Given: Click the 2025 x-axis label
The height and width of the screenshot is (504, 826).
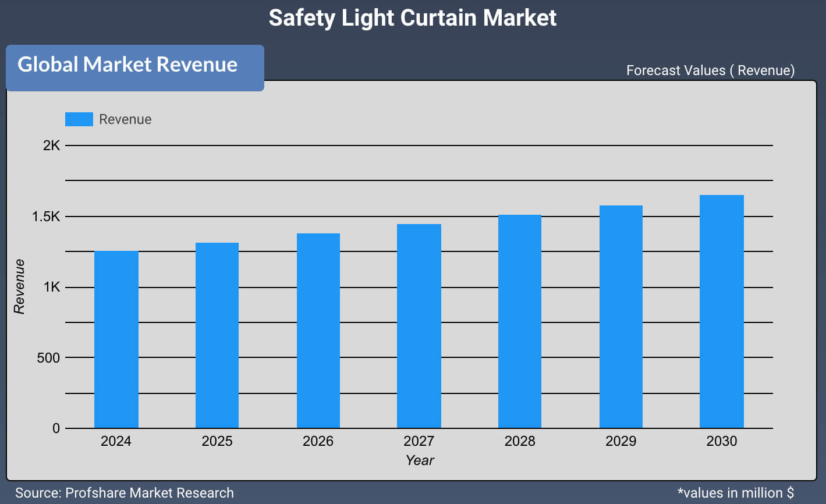Looking at the screenshot, I should (217, 441).
